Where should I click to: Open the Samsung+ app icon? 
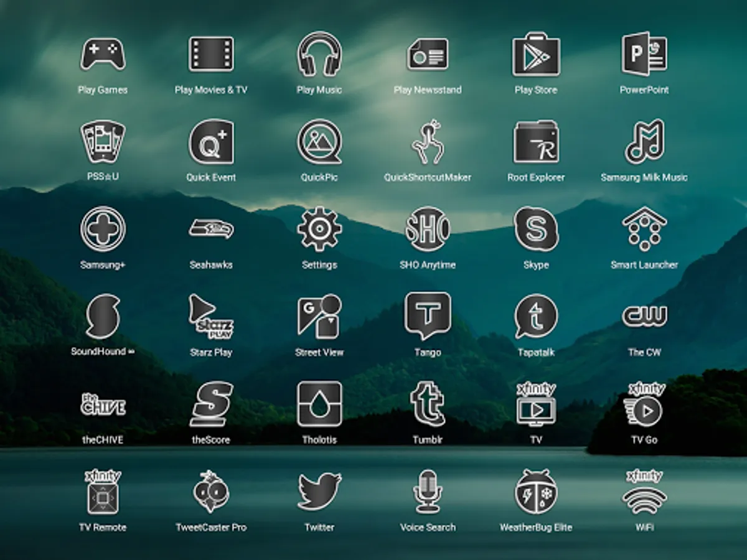pyautogui.click(x=103, y=230)
